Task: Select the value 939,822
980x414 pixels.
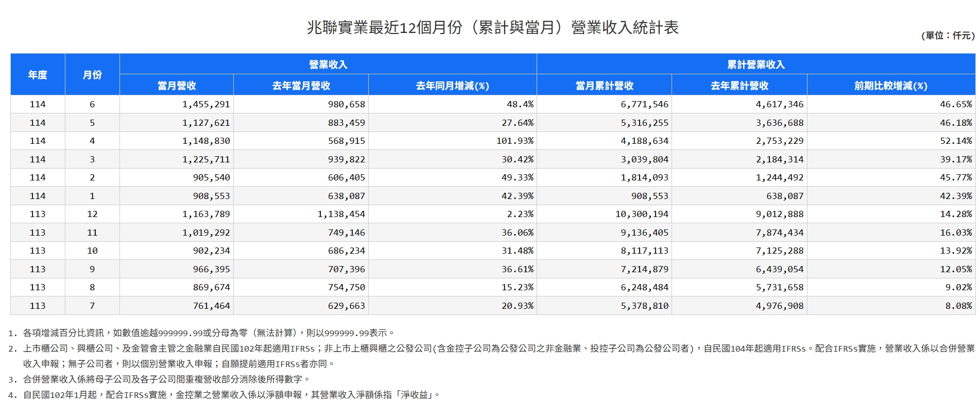Action: [x=347, y=159]
